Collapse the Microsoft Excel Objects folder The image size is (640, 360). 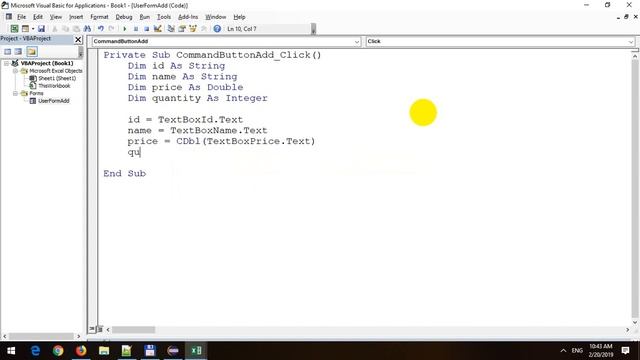tap(16, 71)
